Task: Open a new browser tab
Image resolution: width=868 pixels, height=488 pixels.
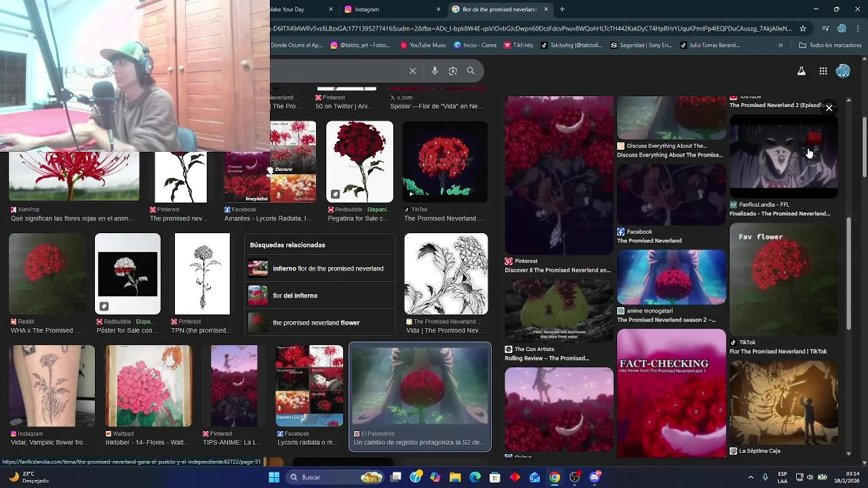Action: [x=562, y=9]
